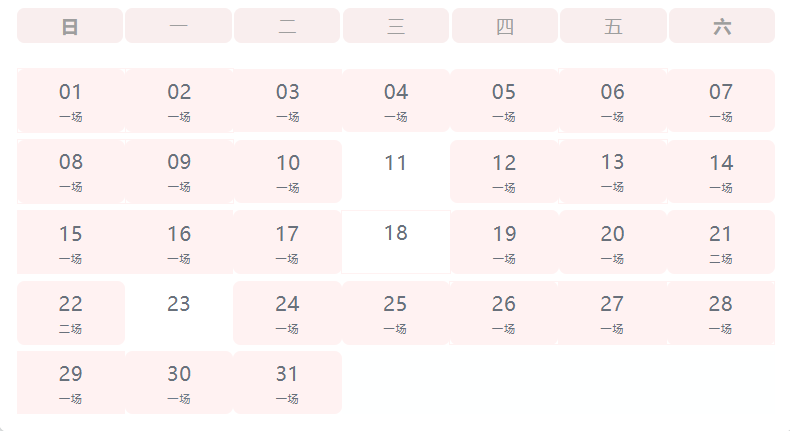Click the Saturday header 六
Image resolution: width=790 pixels, height=431 pixels.
tap(722, 26)
